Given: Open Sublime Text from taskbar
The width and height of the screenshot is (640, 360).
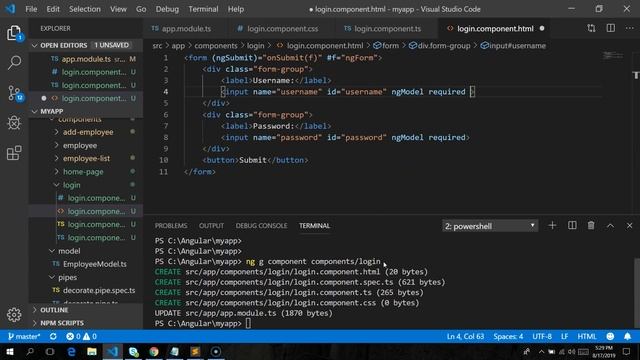Looking at the screenshot, I should click(195, 351).
